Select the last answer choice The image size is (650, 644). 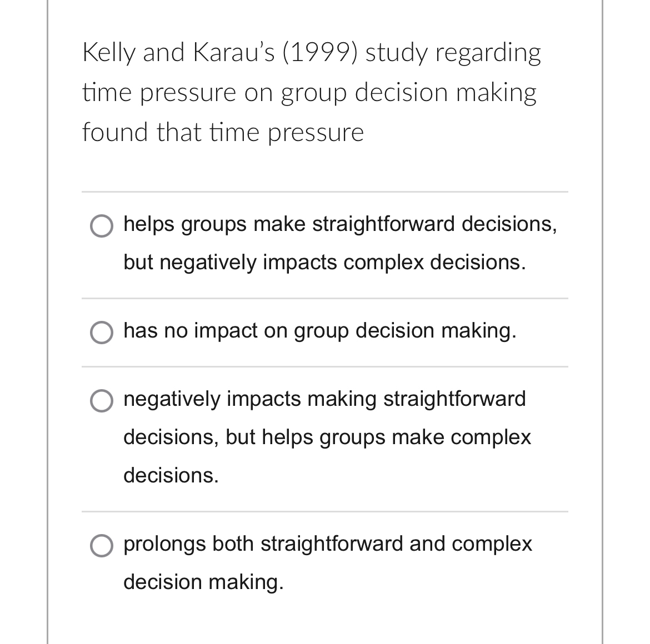coord(102,546)
